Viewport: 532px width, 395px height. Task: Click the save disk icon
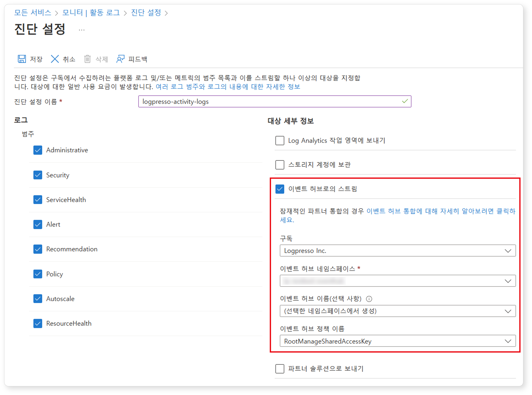[22, 59]
